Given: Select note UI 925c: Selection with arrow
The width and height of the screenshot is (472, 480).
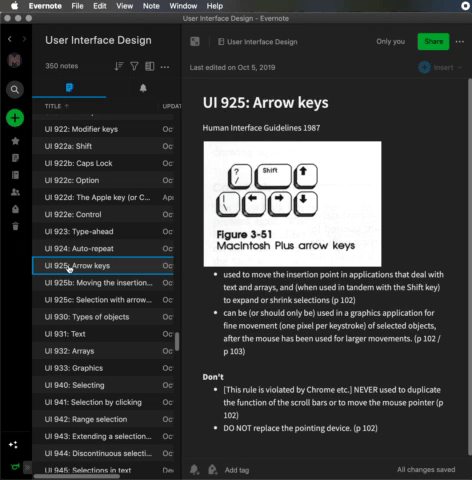Looking at the screenshot, I should [103, 300].
